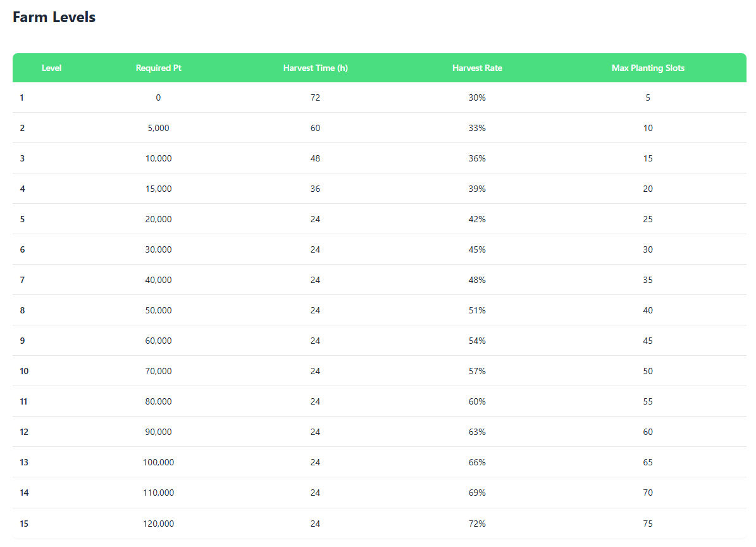Click the 39% harvest rate cell
This screenshot has height=547, width=756.
pos(477,189)
